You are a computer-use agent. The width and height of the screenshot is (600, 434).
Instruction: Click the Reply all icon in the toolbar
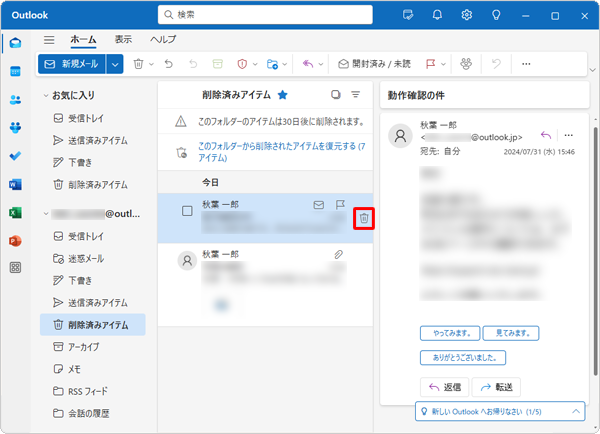[x=308, y=64]
